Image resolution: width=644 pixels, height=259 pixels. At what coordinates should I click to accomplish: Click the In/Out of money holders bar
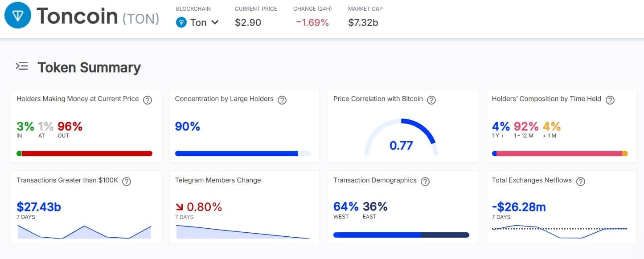(85, 154)
